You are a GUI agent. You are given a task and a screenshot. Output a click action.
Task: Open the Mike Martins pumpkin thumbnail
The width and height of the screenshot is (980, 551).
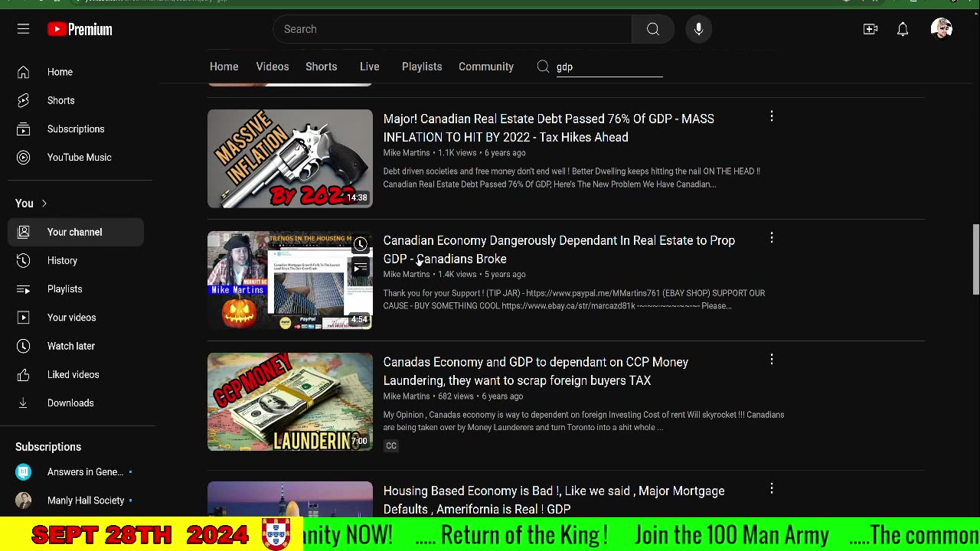(x=290, y=280)
